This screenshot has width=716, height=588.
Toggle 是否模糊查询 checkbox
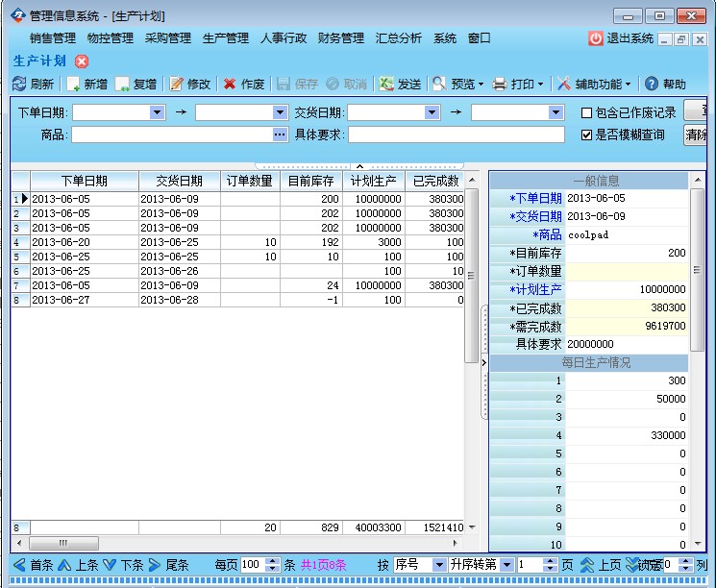(587, 135)
